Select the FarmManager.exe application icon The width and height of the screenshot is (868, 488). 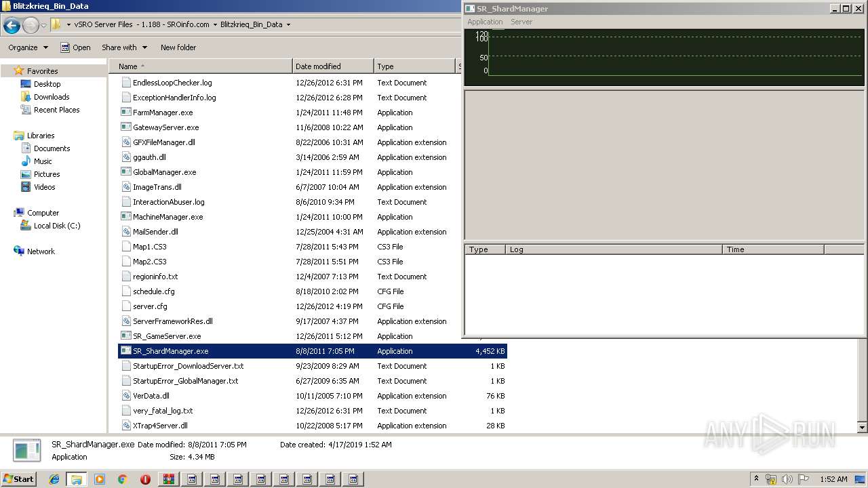125,113
